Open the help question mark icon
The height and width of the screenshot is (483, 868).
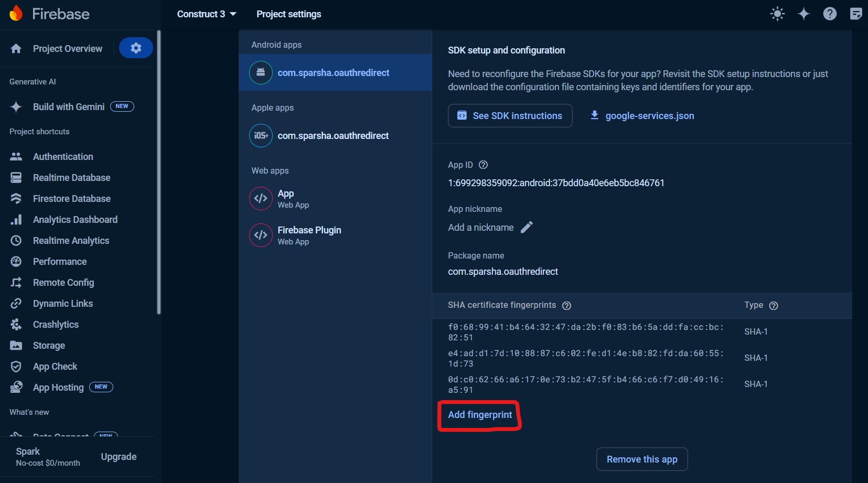(x=830, y=14)
